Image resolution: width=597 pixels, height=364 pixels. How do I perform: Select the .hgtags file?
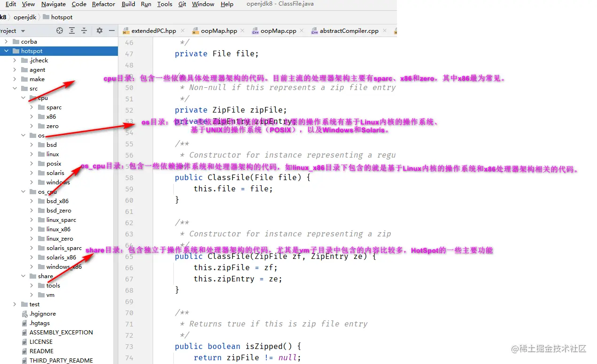39,323
